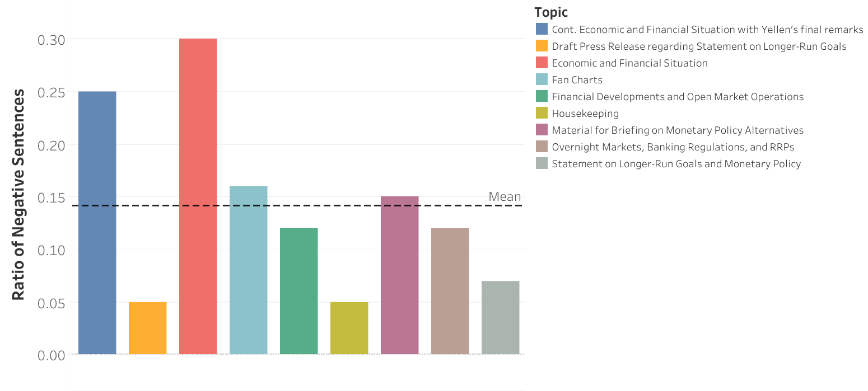Click the blue Cont. Economic legend swatch

542,29
